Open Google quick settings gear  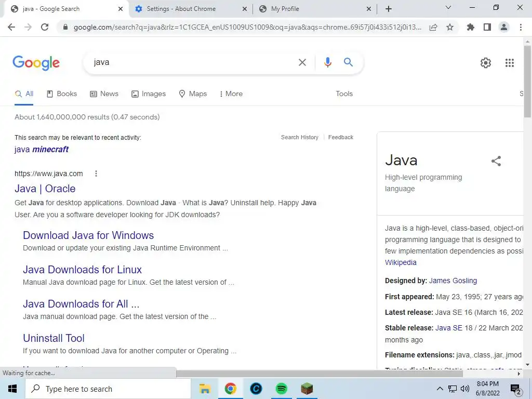click(486, 63)
